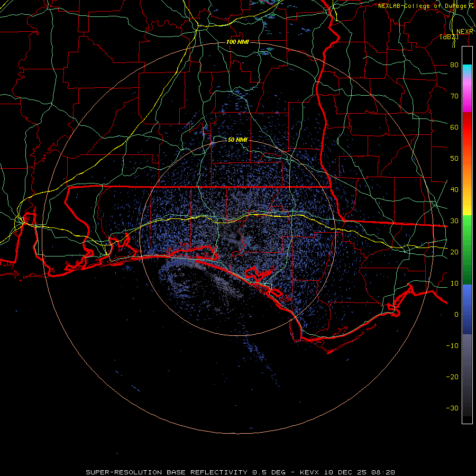Click the cyan segment of the color bar
The height and width of the screenshot is (476, 476).
467,70
